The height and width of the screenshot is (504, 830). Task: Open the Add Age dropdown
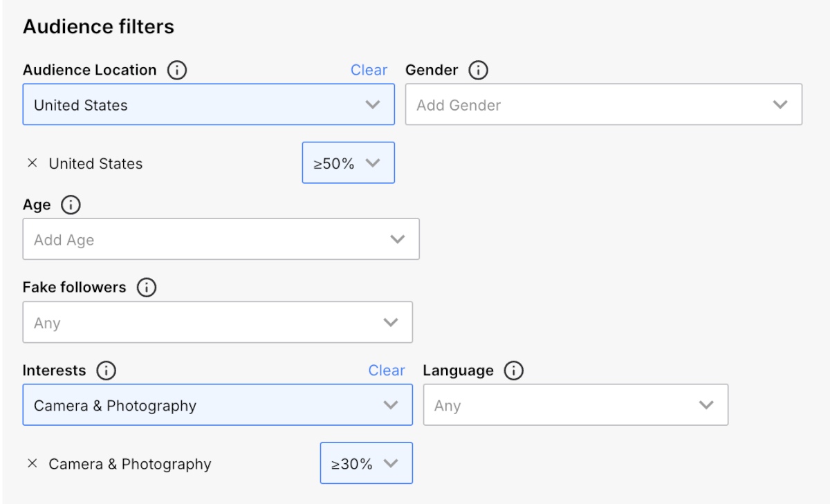[221, 240]
